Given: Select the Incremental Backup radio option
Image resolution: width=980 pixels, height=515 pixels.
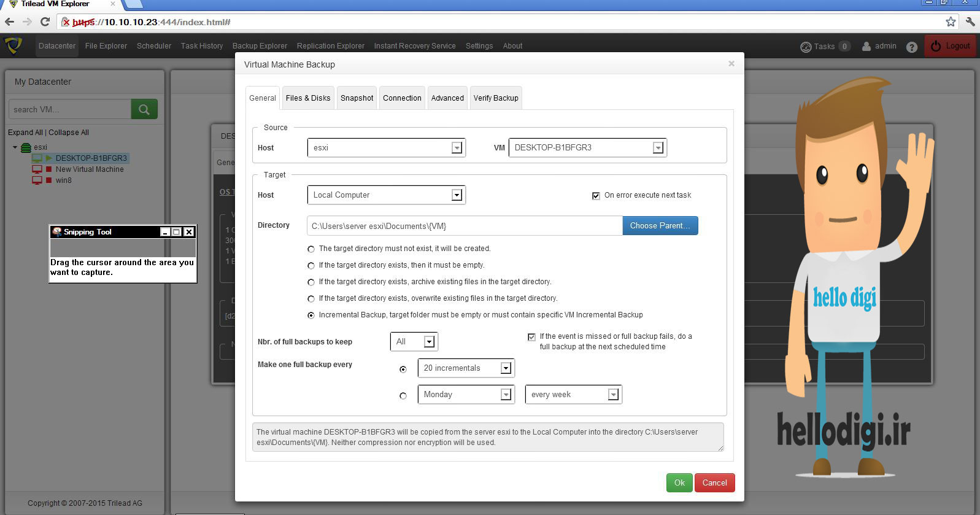Looking at the screenshot, I should click(311, 316).
